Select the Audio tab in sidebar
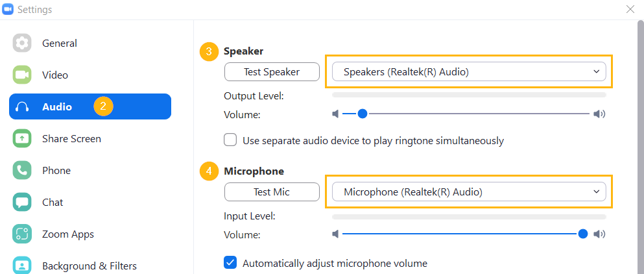This screenshot has width=644, height=274. coord(90,106)
